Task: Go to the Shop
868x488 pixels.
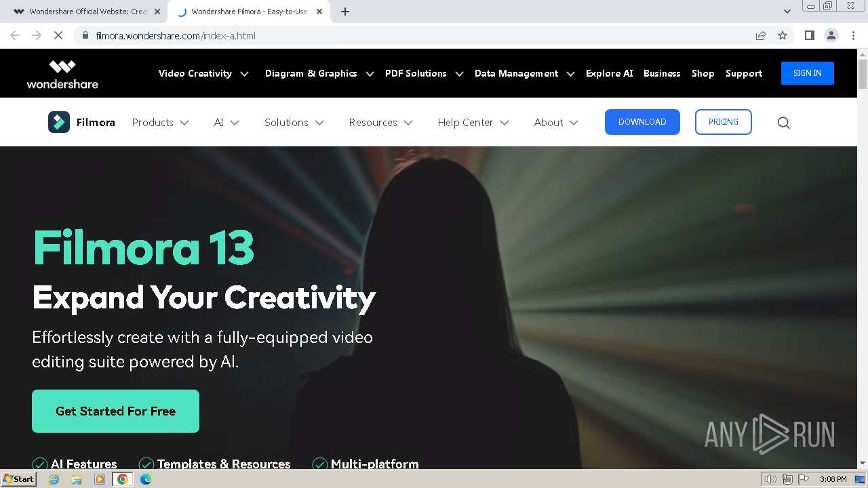Action: (703, 73)
